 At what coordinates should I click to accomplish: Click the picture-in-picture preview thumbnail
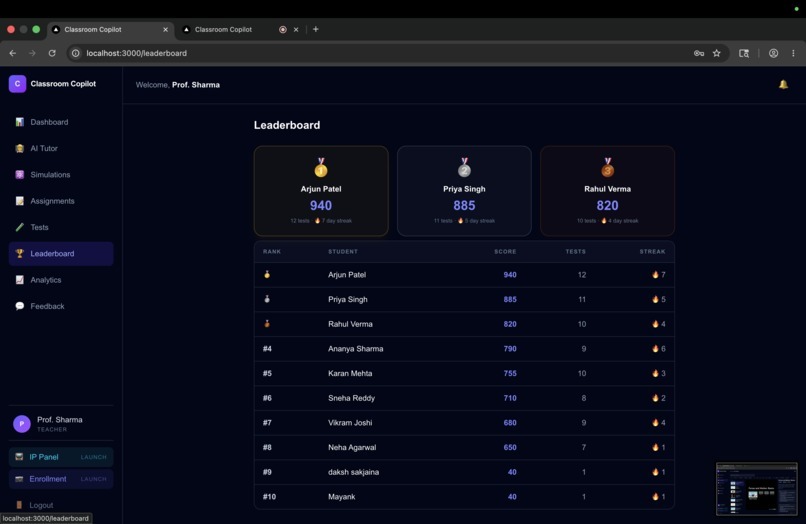pyautogui.click(x=757, y=489)
